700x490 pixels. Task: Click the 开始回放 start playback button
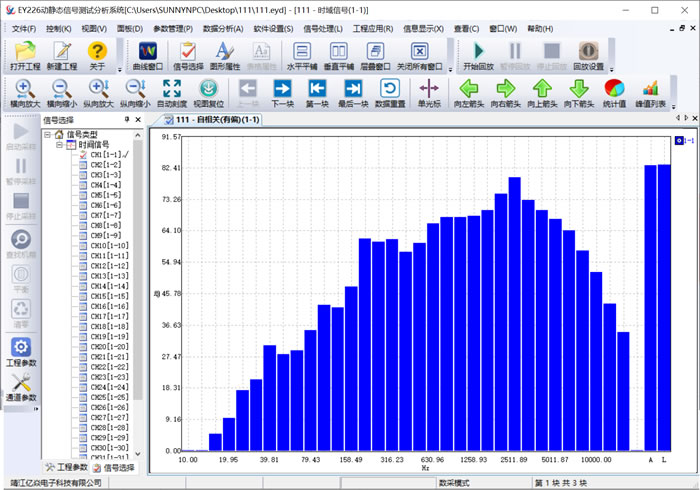(x=478, y=53)
